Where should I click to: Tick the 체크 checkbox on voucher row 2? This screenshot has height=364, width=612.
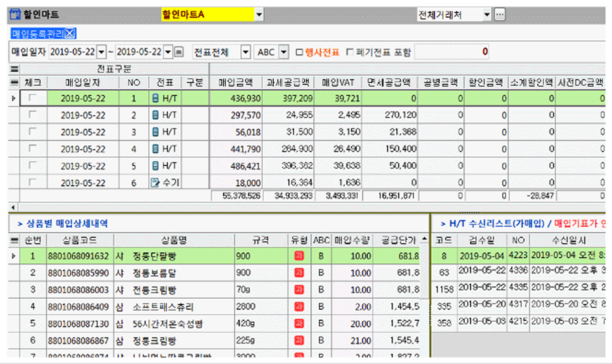(x=33, y=115)
